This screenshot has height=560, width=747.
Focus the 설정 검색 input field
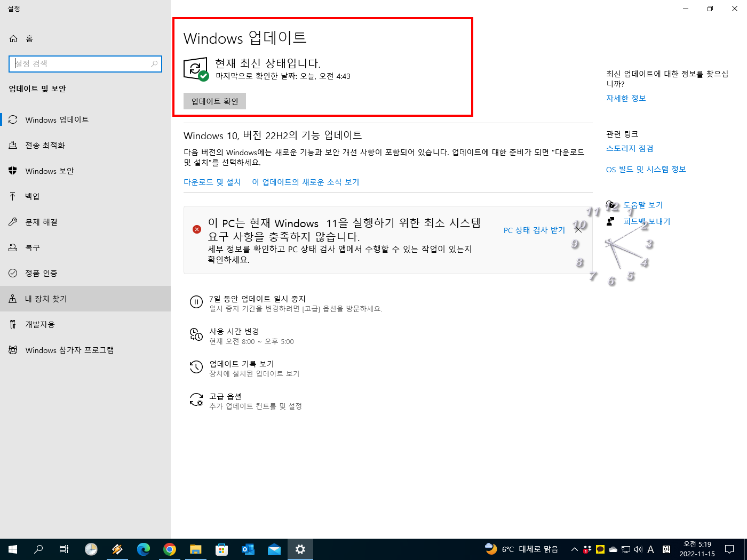(85, 63)
